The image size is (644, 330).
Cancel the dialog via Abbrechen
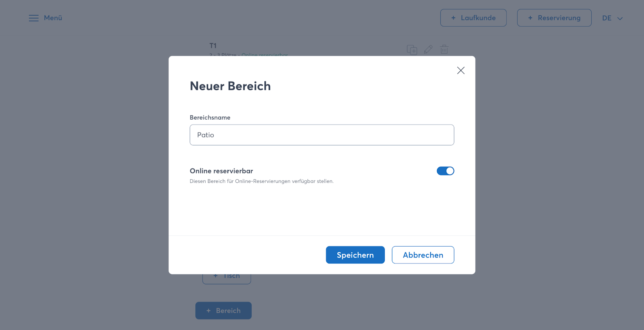(423, 255)
